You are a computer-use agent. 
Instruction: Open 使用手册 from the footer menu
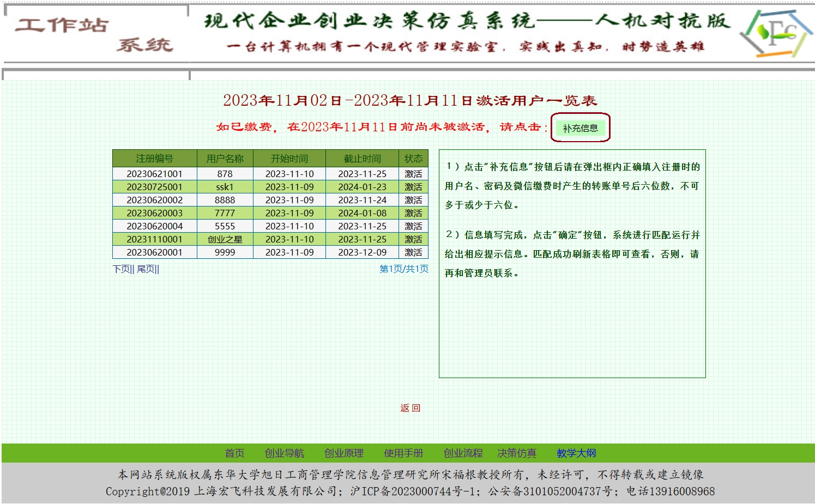coord(403,453)
